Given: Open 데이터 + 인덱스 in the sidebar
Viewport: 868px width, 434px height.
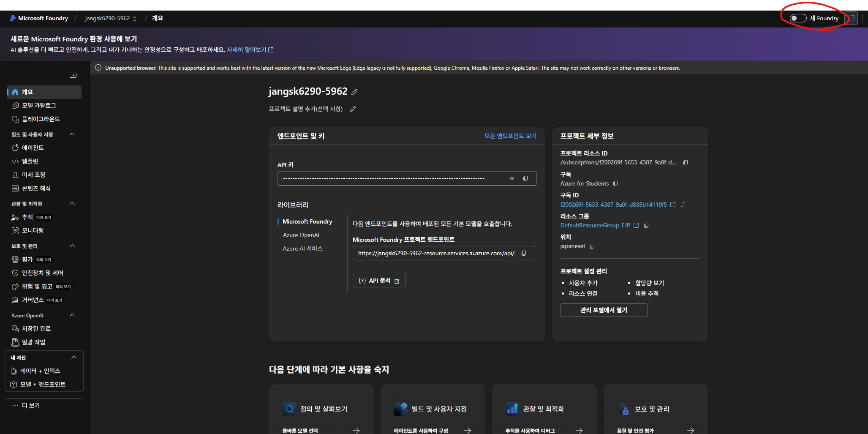Looking at the screenshot, I should click(x=44, y=371).
